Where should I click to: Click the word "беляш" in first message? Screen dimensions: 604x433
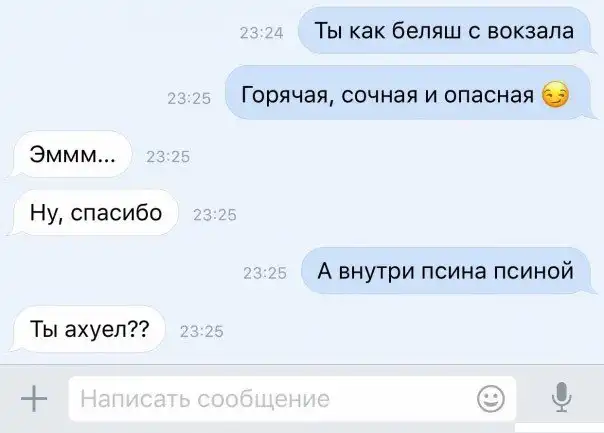tap(426, 30)
